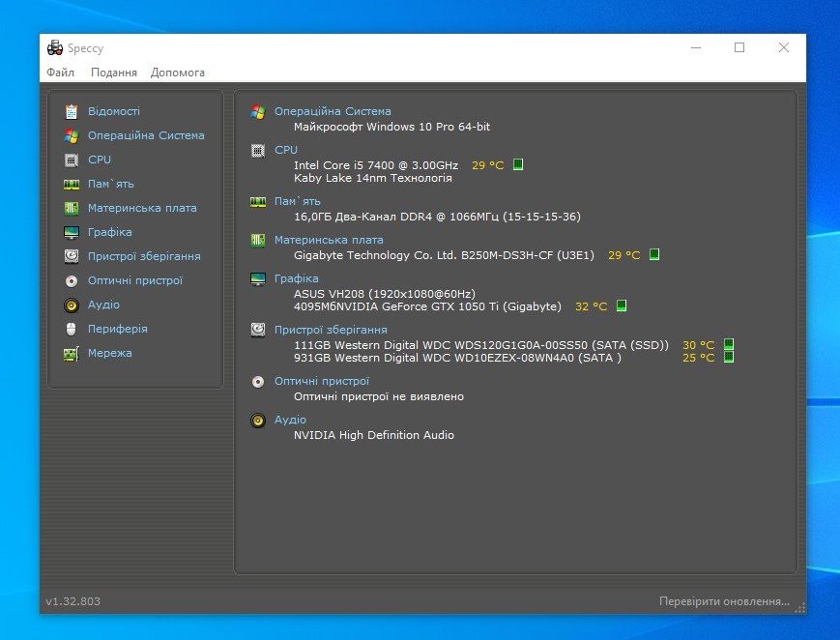Screen dimensions: 840x640
Task: Click the speaker icon beside sidebar Аудіо
Action: pos(72,305)
